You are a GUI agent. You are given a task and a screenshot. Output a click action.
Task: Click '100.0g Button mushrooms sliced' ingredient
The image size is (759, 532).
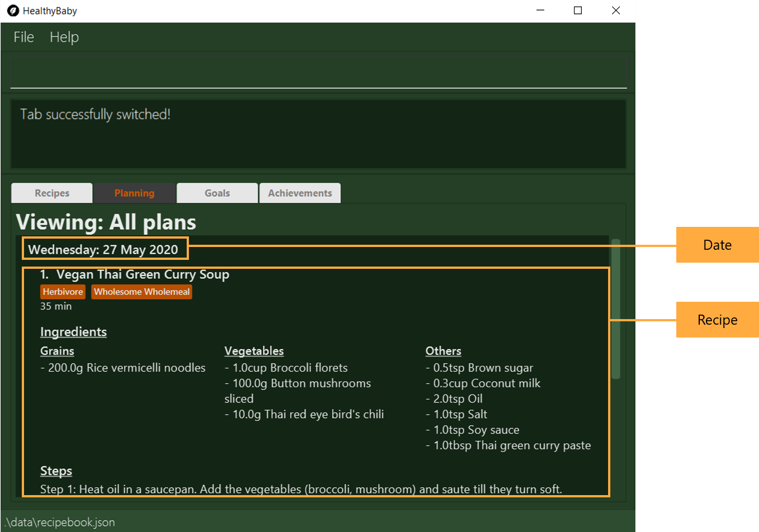point(298,391)
